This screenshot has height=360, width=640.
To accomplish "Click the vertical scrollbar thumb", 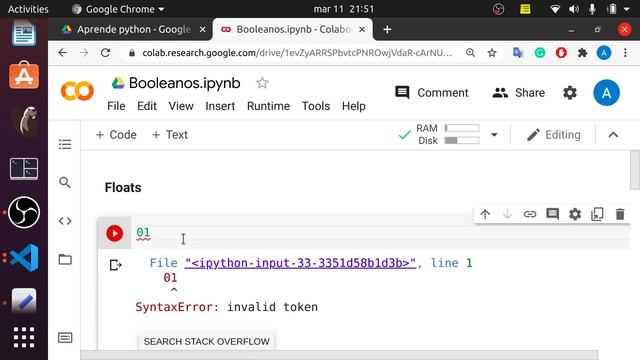I will pyautogui.click(x=635, y=170).
